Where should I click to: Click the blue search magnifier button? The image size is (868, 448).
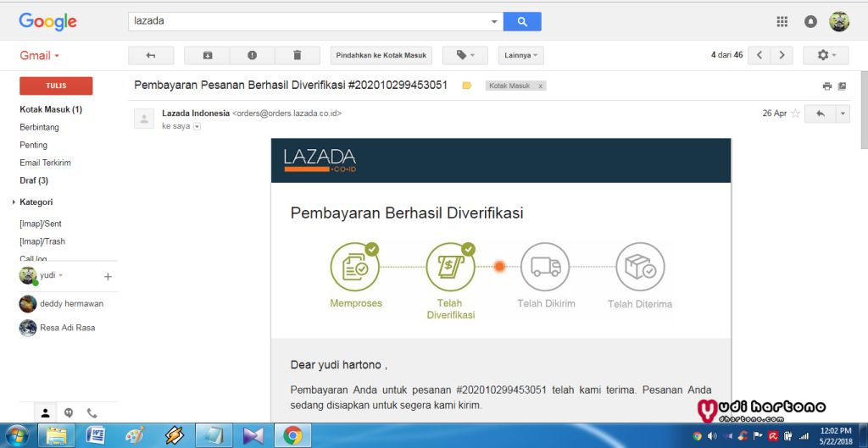point(522,21)
